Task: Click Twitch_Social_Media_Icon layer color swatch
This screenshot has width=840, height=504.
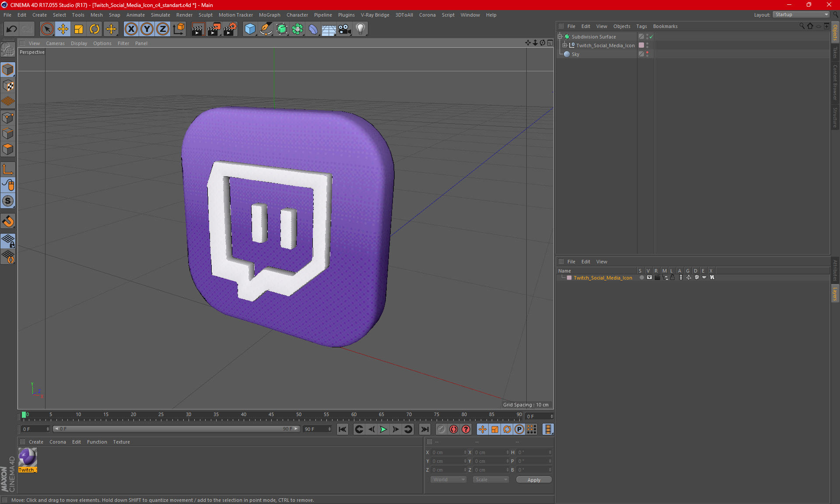Action: pos(569,278)
